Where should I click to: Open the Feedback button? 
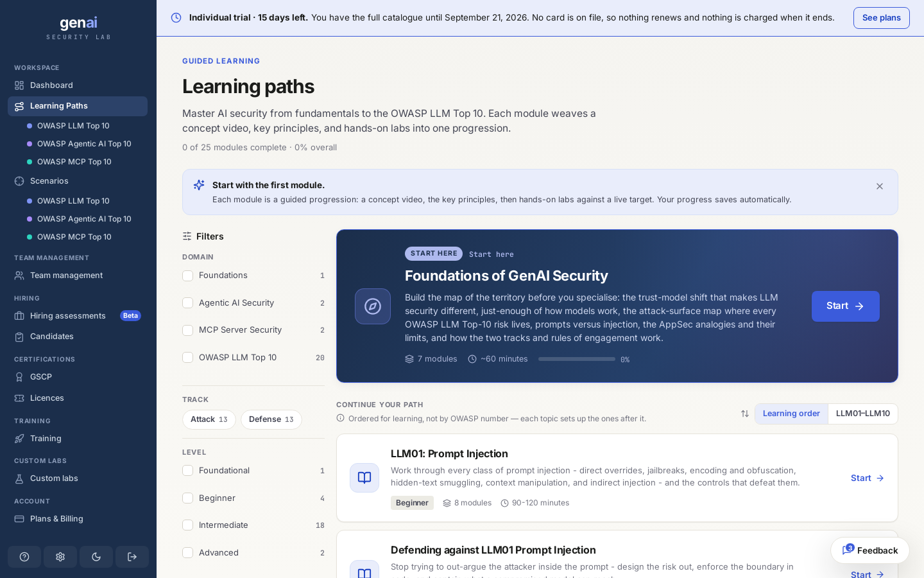[x=870, y=550]
